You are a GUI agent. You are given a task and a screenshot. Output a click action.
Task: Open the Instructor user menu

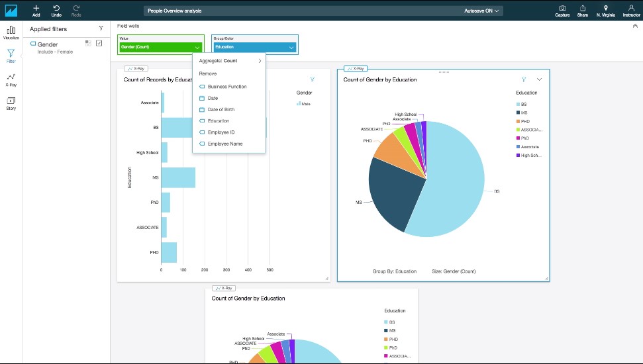pyautogui.click(x=631, y=11)
